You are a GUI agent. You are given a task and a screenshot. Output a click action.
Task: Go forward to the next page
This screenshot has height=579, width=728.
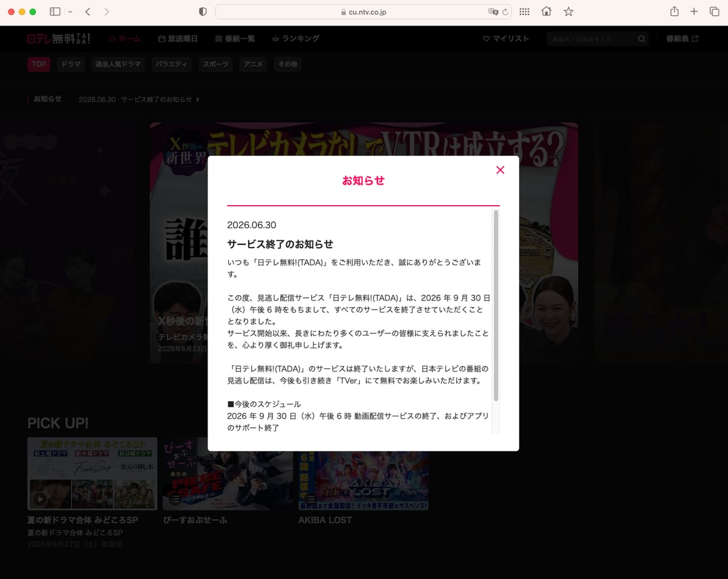click(107, 12)
